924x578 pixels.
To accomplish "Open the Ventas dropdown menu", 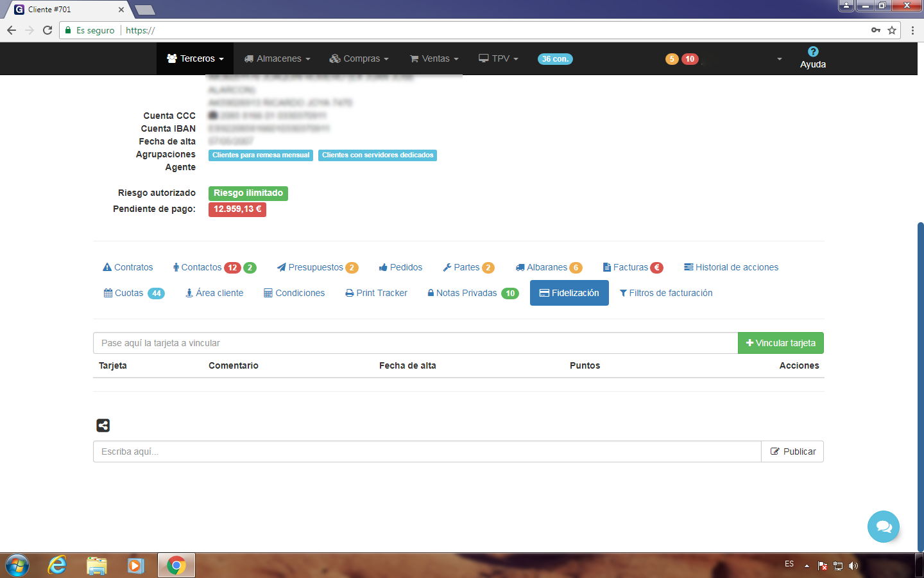I will click(x=434, y=58).
